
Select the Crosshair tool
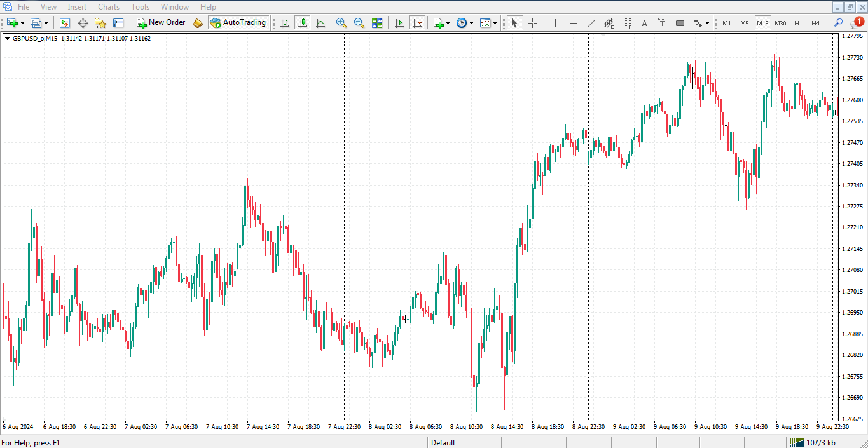pyautogui.click(x=532, y=23)
